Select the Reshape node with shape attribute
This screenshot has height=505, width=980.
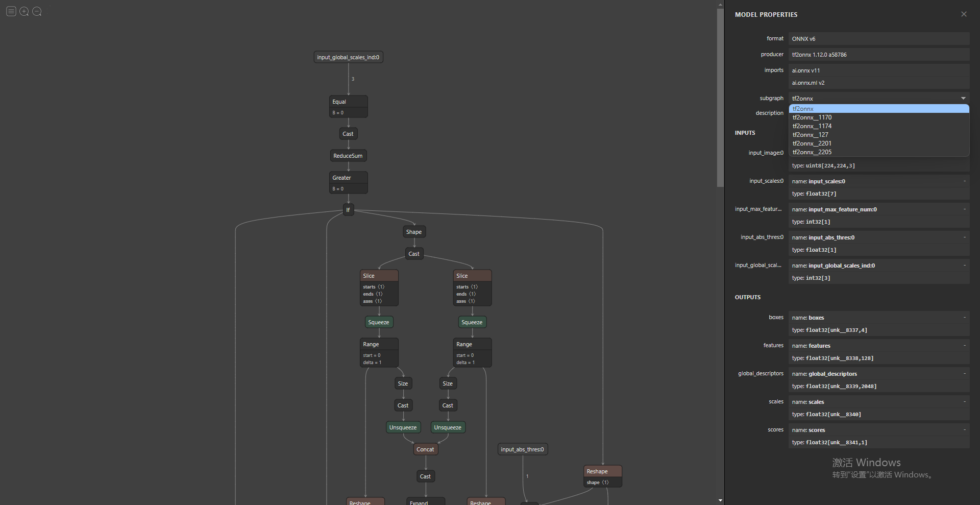click(x=602, y=476)
